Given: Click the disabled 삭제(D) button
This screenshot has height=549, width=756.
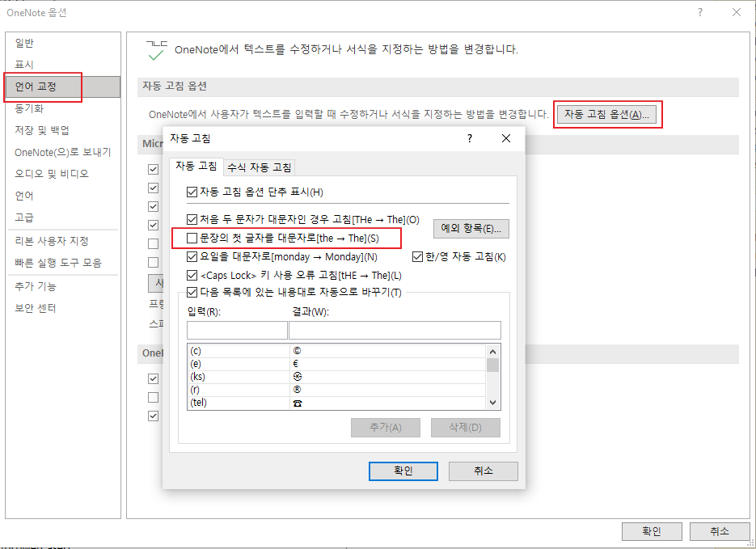Looking at the screenshot, I should 465,428.
